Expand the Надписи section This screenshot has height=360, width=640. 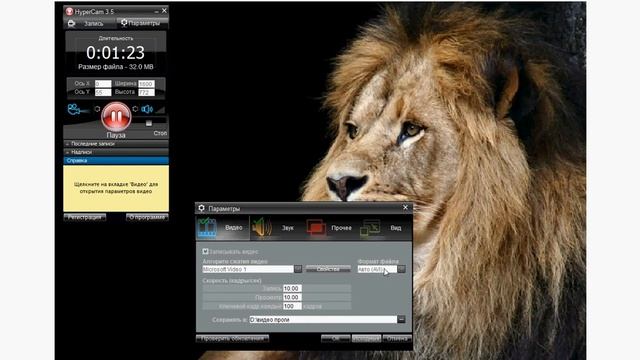116,152
